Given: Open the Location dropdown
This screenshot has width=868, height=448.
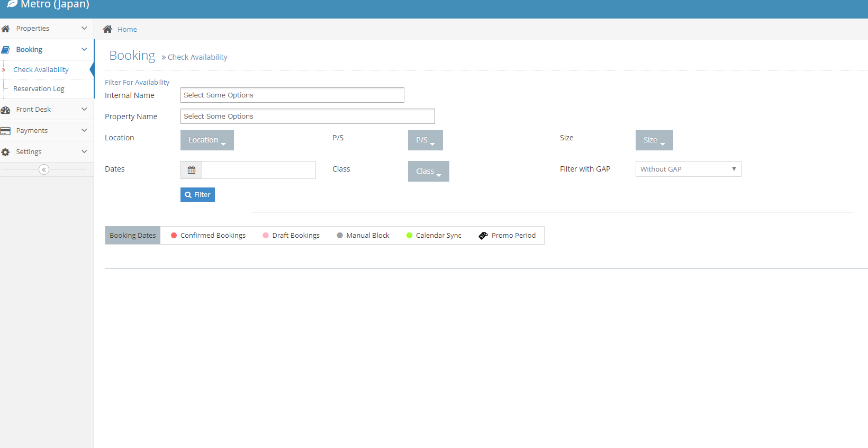Looking at the screenshot, I should pyautogui.click(x=207, y=140).
